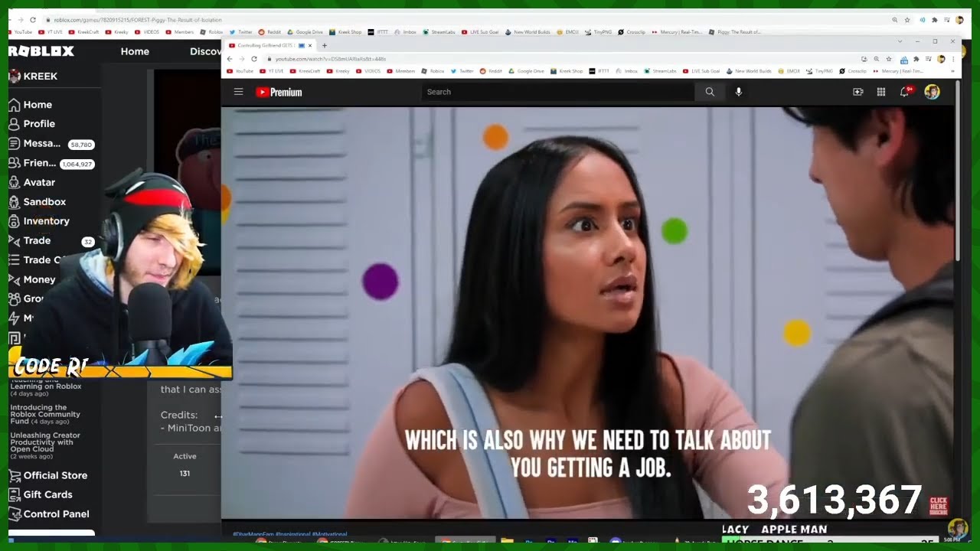Focus the YouTube search field

point(558,92)
